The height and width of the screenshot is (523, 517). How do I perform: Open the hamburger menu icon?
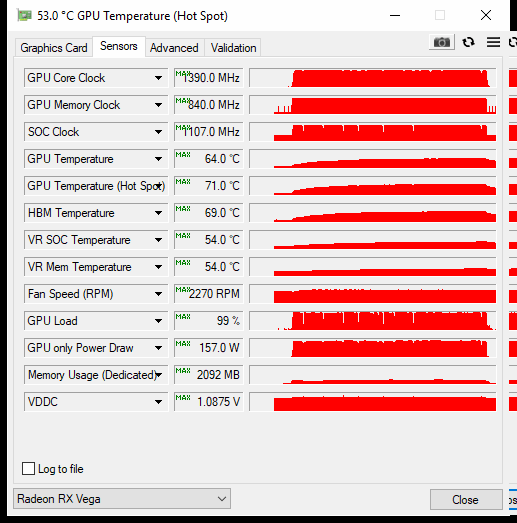[x=493, y=42]
